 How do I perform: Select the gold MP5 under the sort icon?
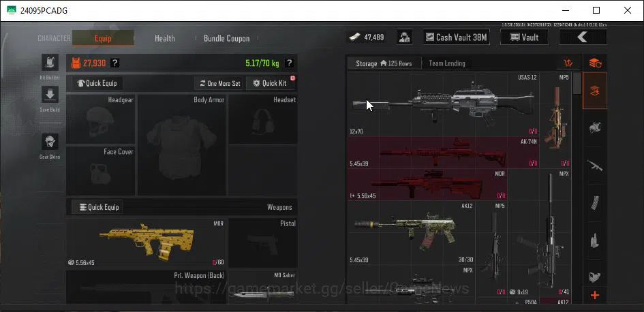(x=555, y=120)
